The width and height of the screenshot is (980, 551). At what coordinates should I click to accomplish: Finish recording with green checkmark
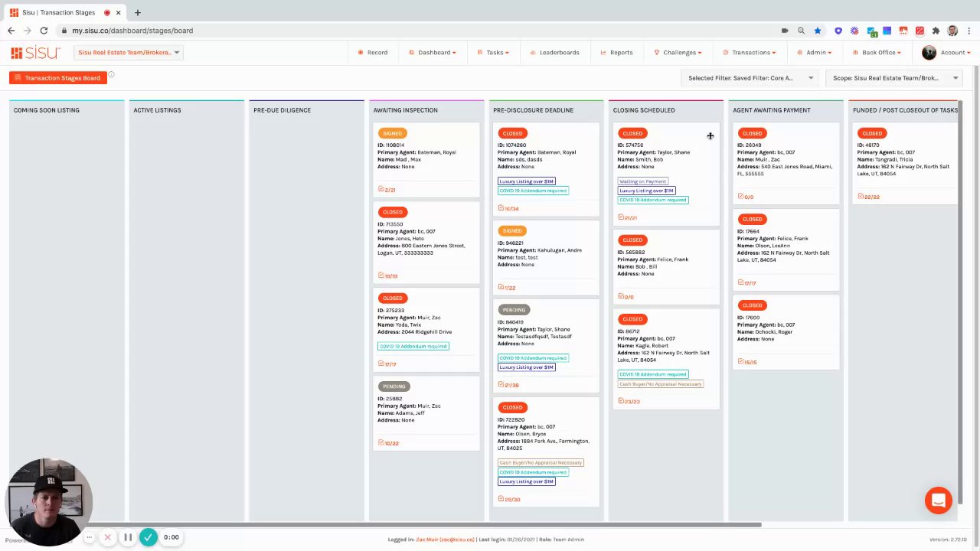click(149, 537)
